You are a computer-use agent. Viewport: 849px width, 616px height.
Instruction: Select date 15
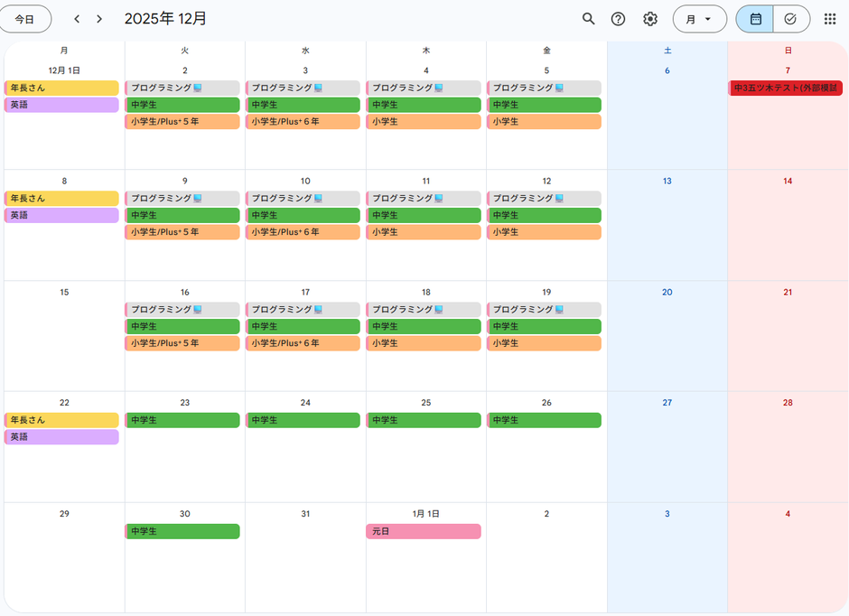(64, 292)
